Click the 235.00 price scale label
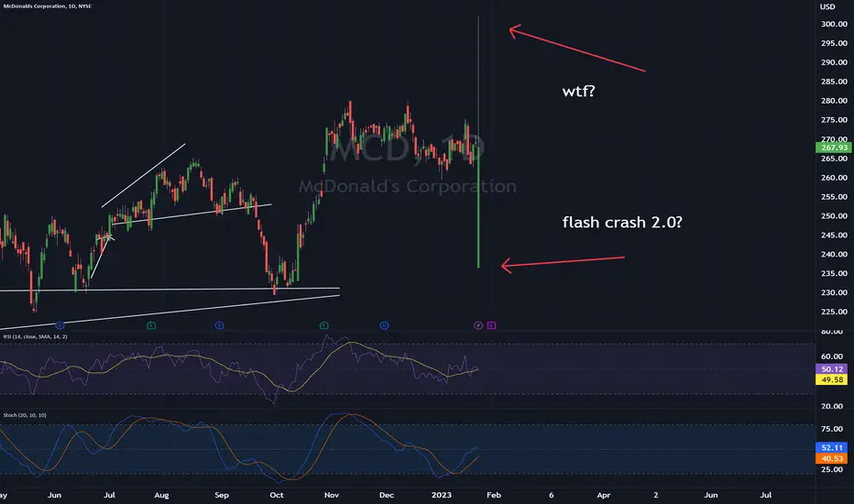Image resolution: width=854 pixels, height=504 pixels. 834,273
